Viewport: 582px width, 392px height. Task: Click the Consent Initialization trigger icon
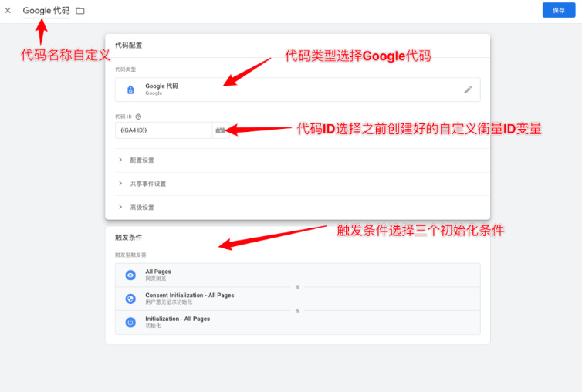click(x=130, y=299)
